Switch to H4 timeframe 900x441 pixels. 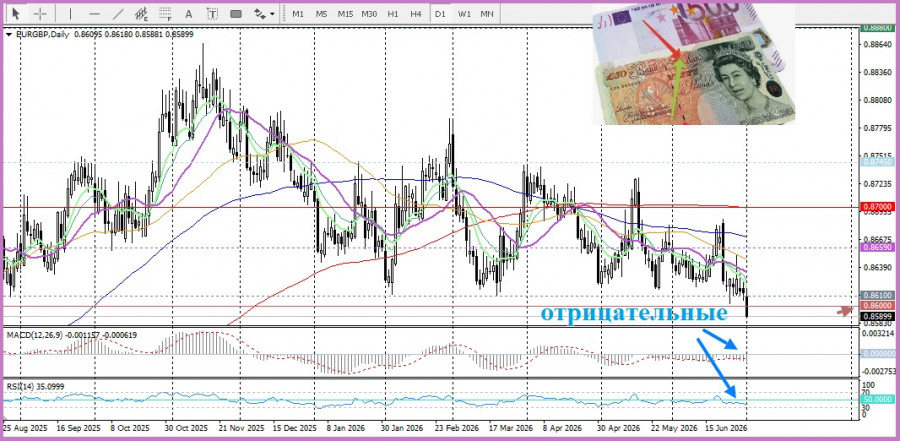point(416,13)
